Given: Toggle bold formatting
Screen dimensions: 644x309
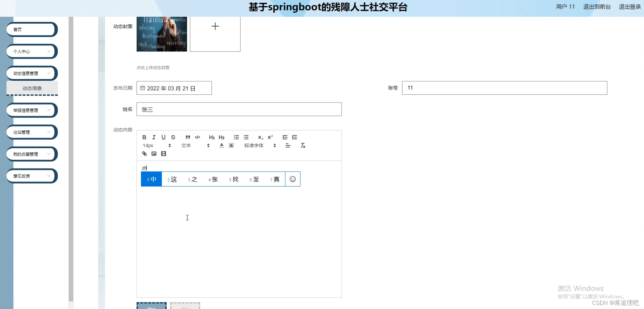Looking at the screenshot, I should click(x=144, y=137).
